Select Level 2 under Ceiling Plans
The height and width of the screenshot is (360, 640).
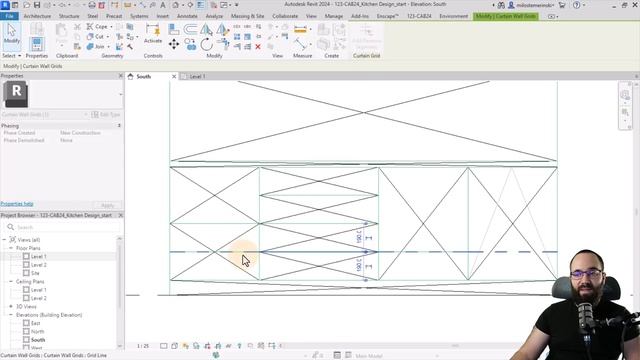(x=38, y=298)
